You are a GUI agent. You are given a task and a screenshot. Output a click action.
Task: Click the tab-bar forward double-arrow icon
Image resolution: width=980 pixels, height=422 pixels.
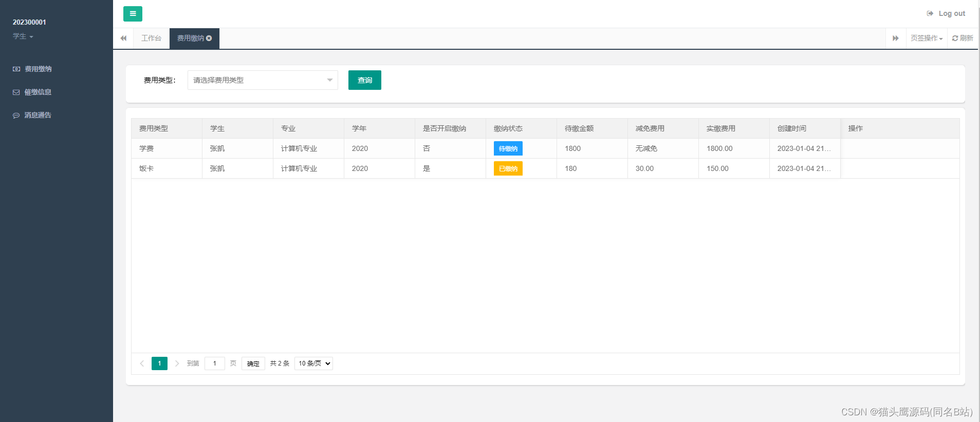896,39
